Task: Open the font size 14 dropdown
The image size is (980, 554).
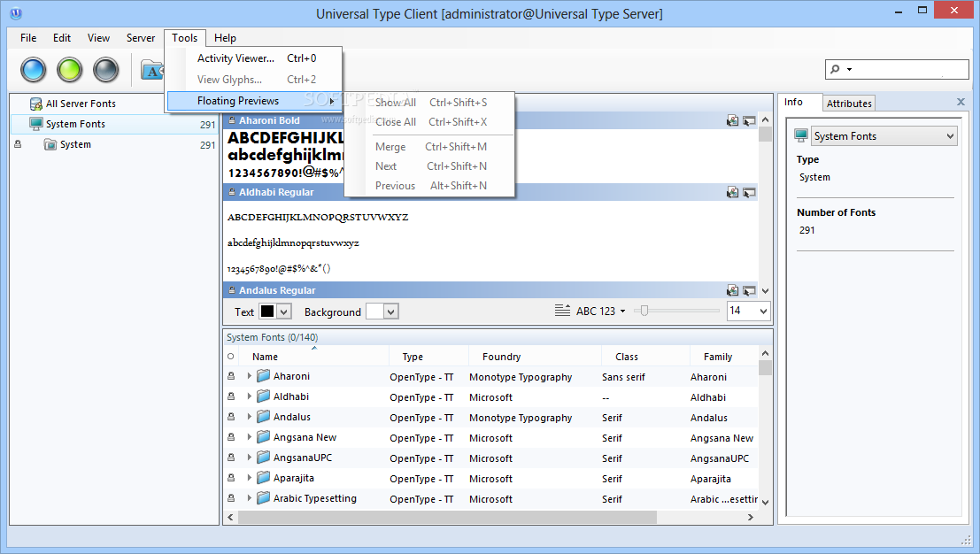Action: 763,311
